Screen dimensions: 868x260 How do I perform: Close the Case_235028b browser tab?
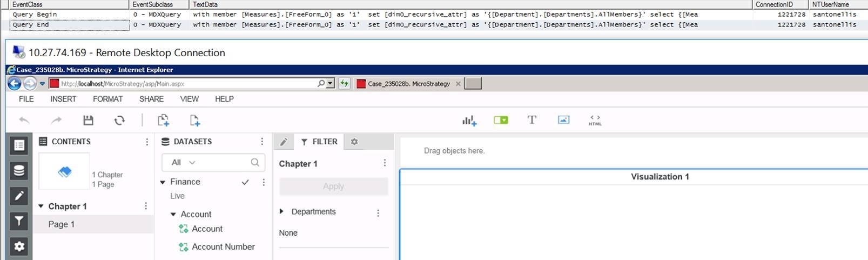click(x=458, y=84)
